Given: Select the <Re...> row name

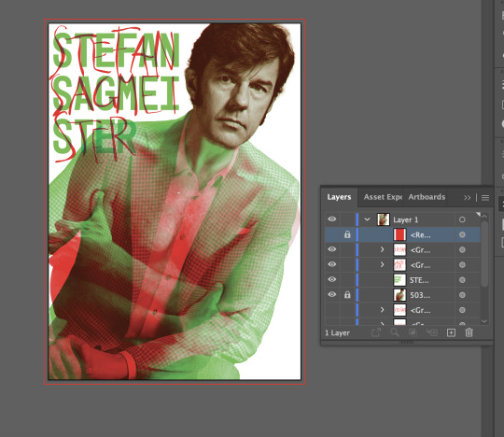Looking at the screenshot, I should click(x=420, y=235).
